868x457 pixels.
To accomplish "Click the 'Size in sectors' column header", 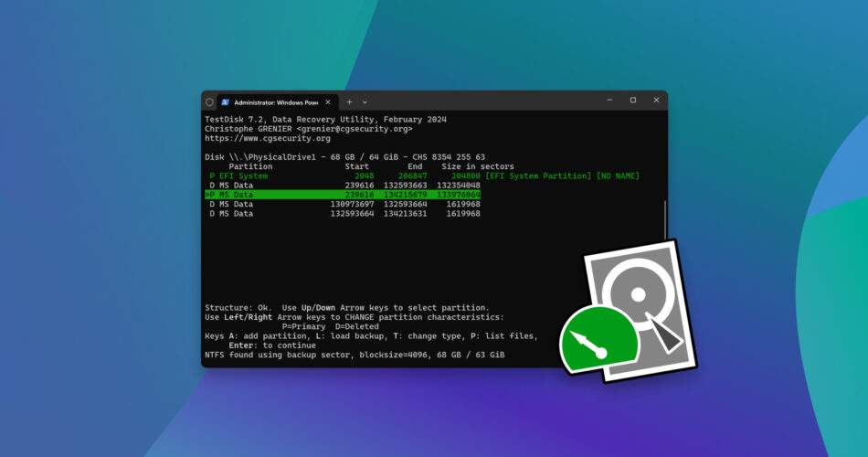I will pos(478,166).
